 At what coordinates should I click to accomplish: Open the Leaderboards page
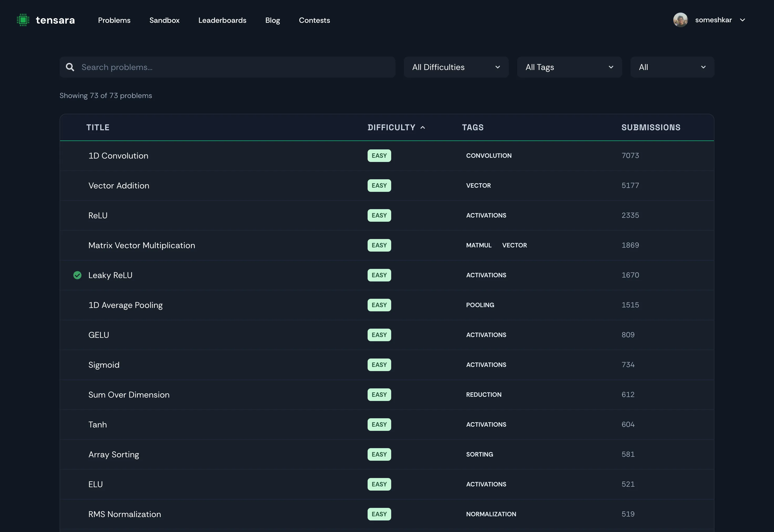point(222,20)
